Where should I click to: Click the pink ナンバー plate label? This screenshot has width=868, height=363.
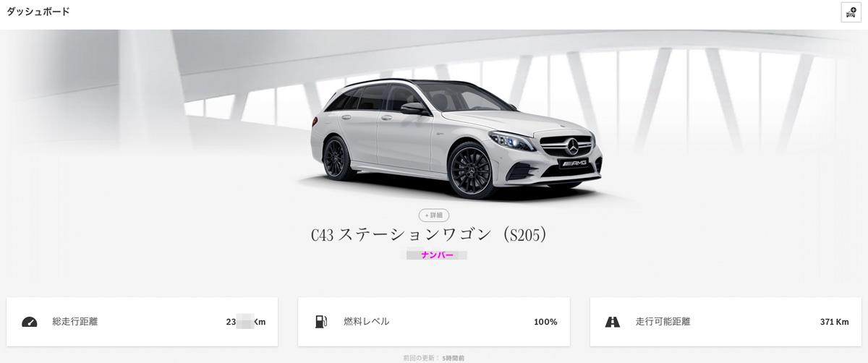[437, 255]
